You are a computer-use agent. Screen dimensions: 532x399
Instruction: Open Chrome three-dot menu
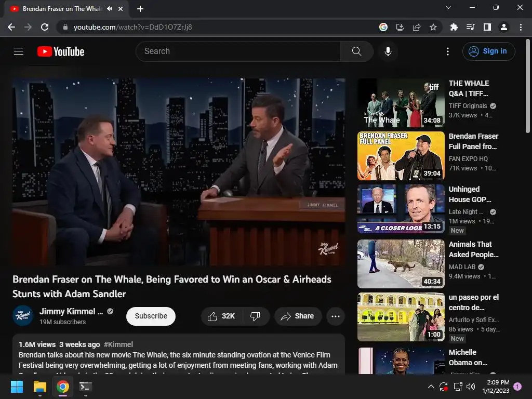521,27
